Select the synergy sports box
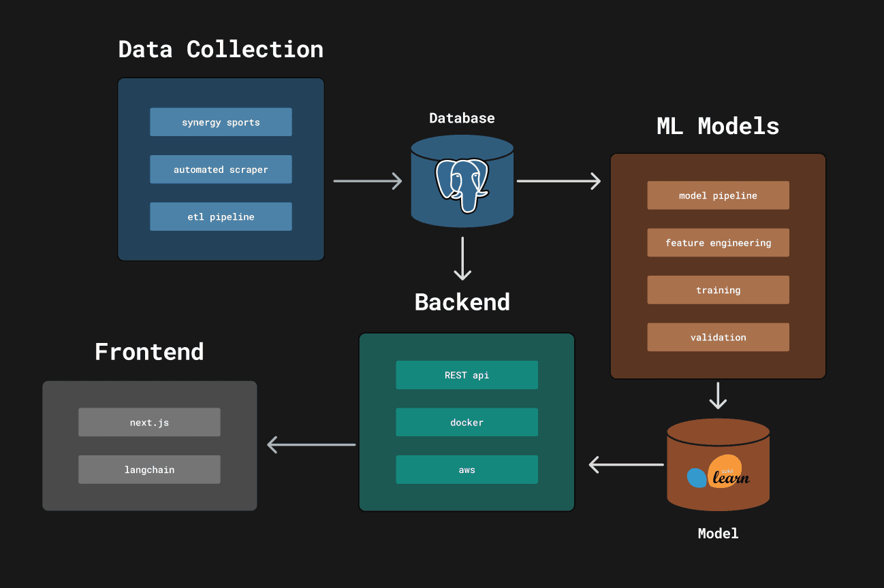The width and height of the screenshot is (884, 588). tap(221, 122)
